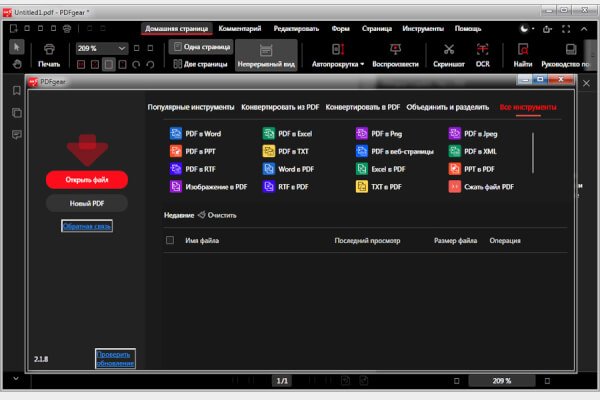The width and height of the screenshot is (600, 400).
Task: Click the tools list vertical scrollbar
Action: (x=533, y=153)
